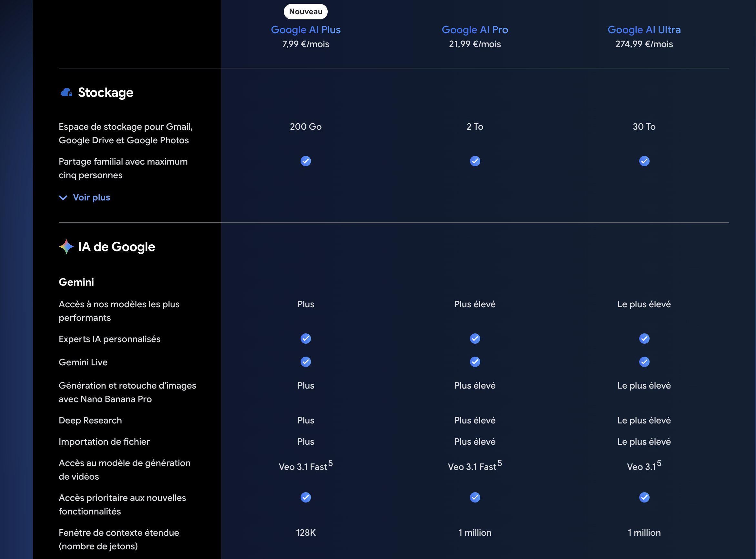Open the Google AI Pro plan link
The height and width of the screenshot is (559, 756).
475,30
